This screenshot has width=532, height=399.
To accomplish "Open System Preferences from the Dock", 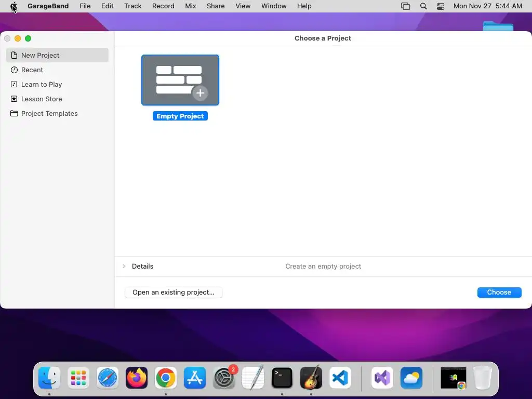I will point(224,378).
